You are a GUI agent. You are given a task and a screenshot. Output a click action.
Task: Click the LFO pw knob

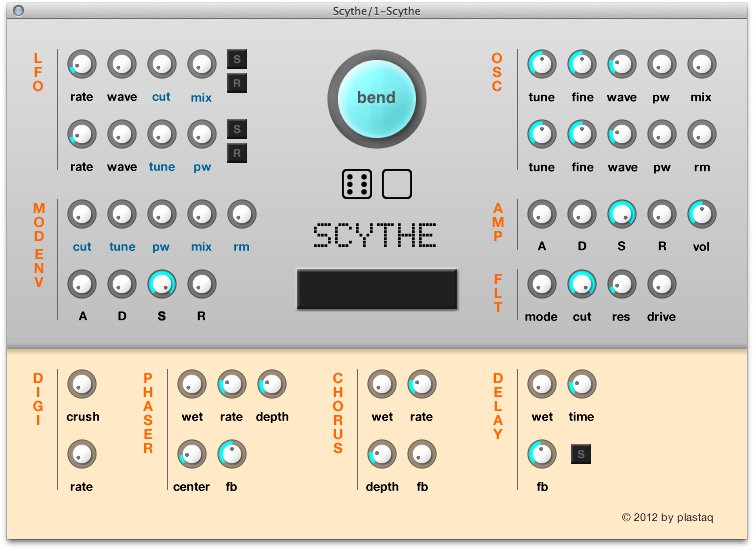201,134
